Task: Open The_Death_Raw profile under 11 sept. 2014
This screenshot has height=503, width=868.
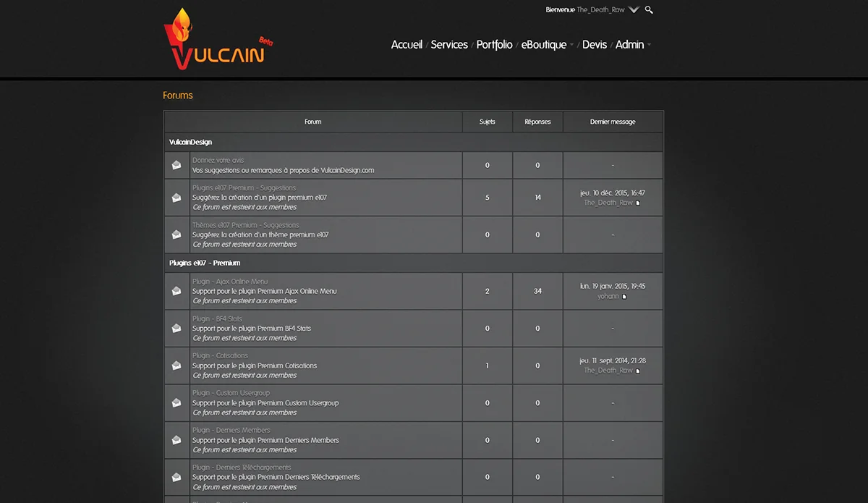Action: (608, 371)
